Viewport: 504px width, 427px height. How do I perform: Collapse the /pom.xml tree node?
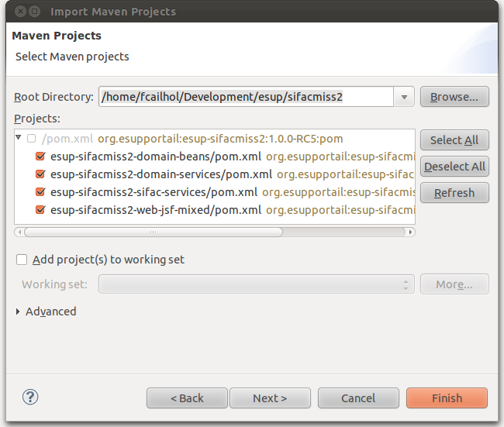[19, 139]
